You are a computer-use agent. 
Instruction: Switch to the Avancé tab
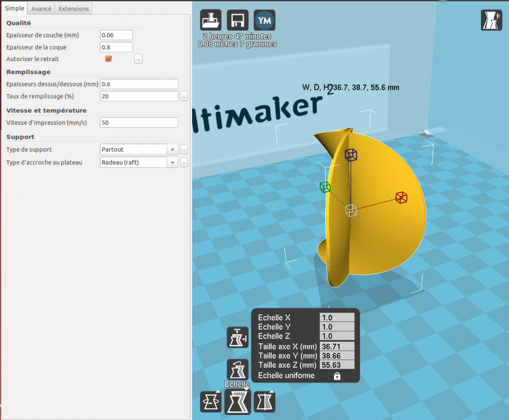point(41,9)
